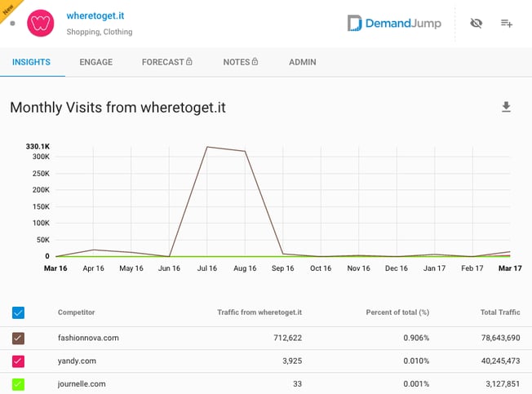
Task: Click the 0.906% percent value
Action: tap(416, 338)
